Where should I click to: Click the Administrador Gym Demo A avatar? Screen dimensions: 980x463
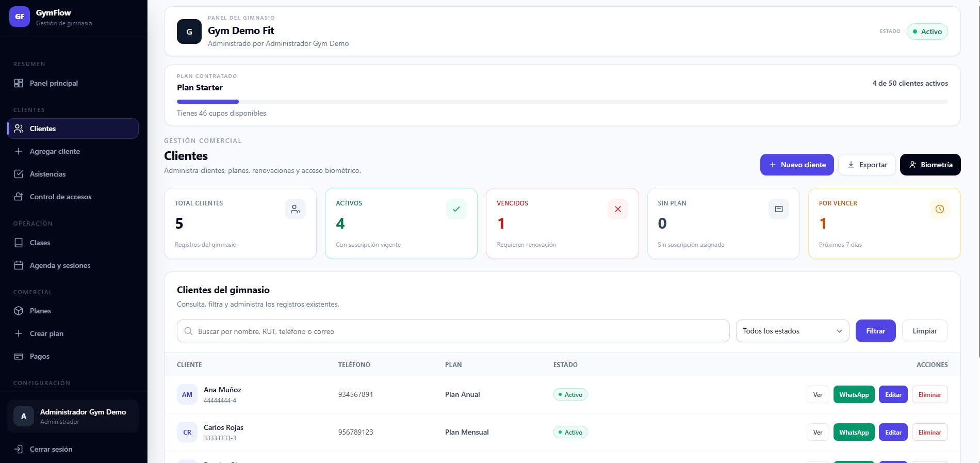point(24,416)
